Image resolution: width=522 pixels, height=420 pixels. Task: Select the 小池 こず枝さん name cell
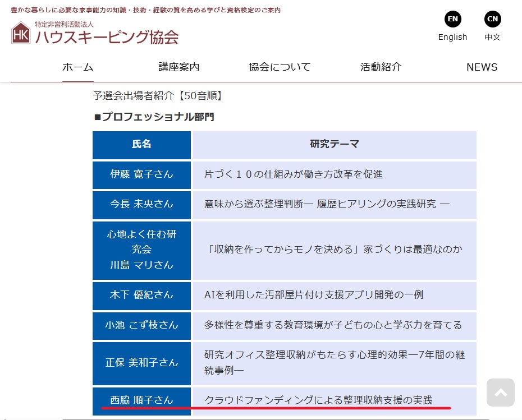(141, 325)
